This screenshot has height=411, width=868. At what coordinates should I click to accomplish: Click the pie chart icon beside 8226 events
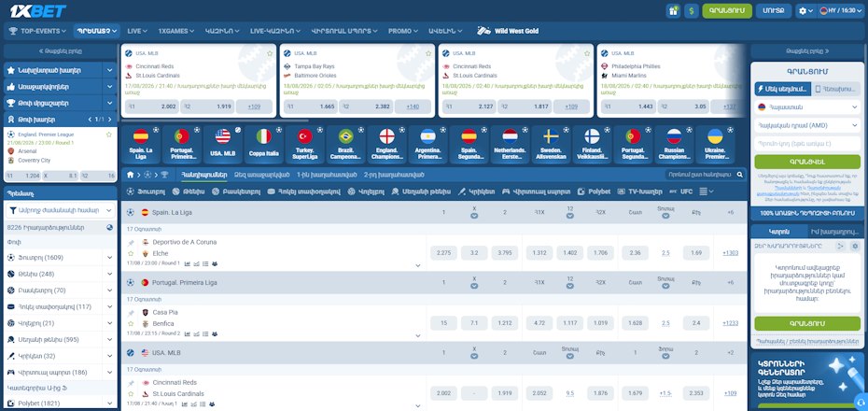[109, 227]
